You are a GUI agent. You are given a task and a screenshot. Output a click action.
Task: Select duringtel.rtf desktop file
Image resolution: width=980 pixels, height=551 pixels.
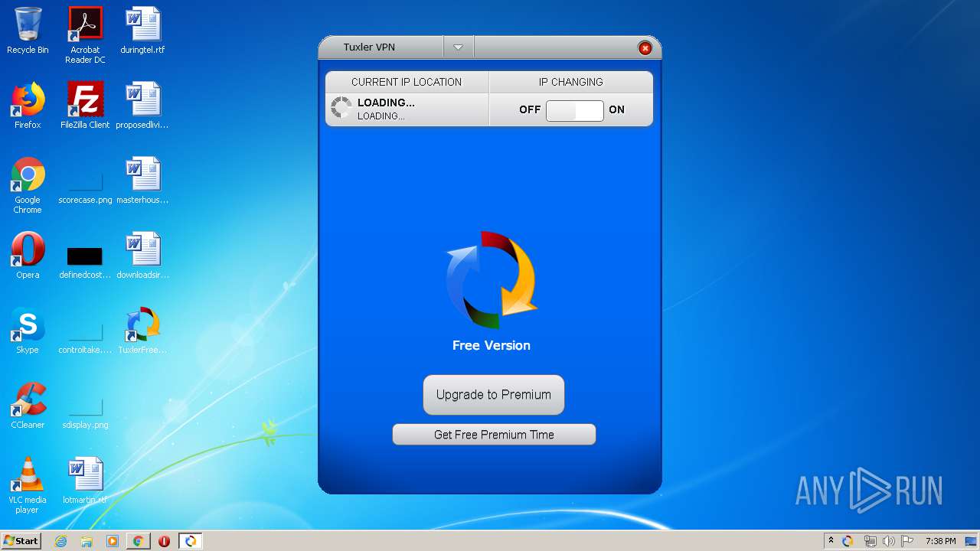(x=142, y=31)
